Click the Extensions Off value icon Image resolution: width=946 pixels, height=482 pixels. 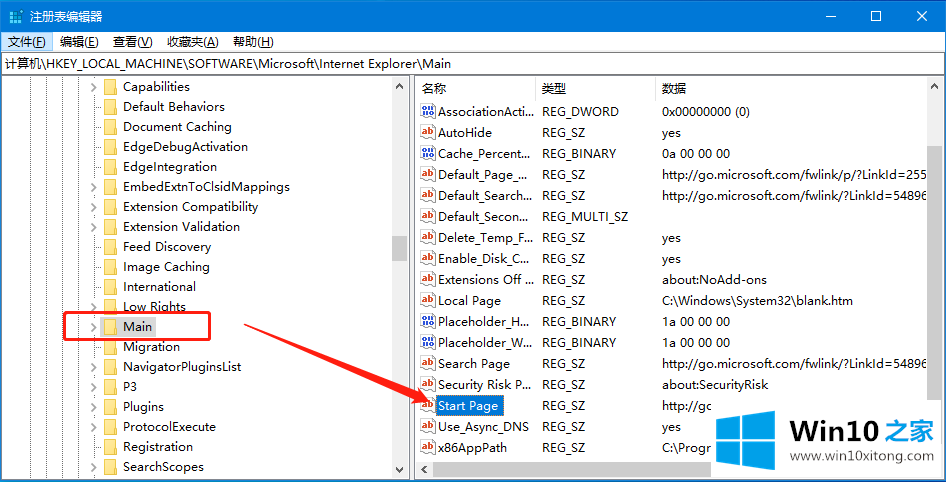[x=428, y=279]
